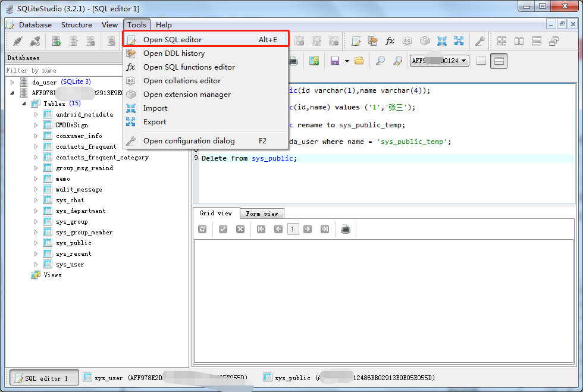Click the save SQL file icon
The width and height of the screenshot is (583, 392).
(335, 61)
